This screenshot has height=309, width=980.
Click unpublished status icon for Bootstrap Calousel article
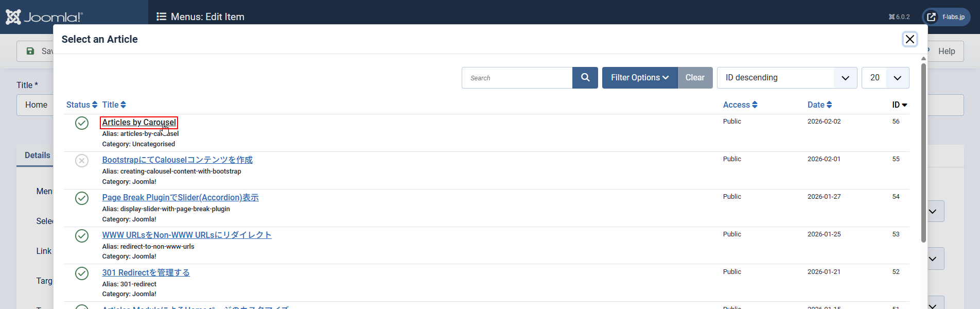[82, 161]
